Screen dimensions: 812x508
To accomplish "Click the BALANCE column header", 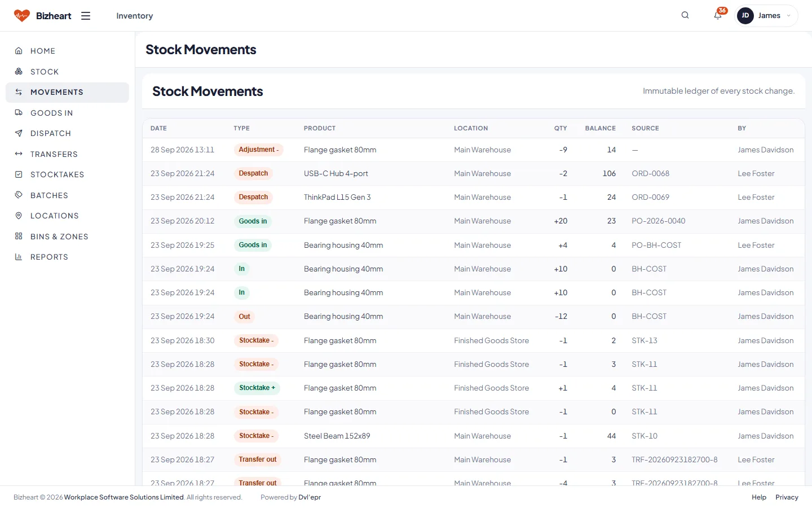I will click(x=601, y=128).
